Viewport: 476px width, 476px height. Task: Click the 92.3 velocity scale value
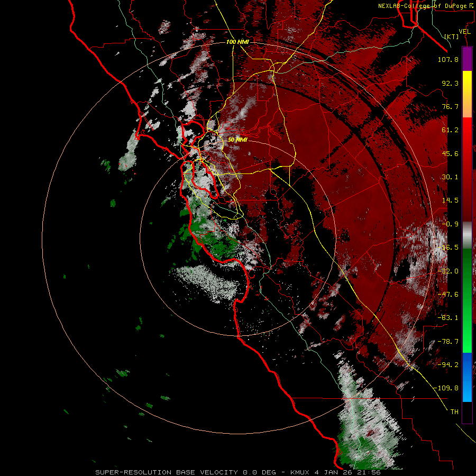450,83
